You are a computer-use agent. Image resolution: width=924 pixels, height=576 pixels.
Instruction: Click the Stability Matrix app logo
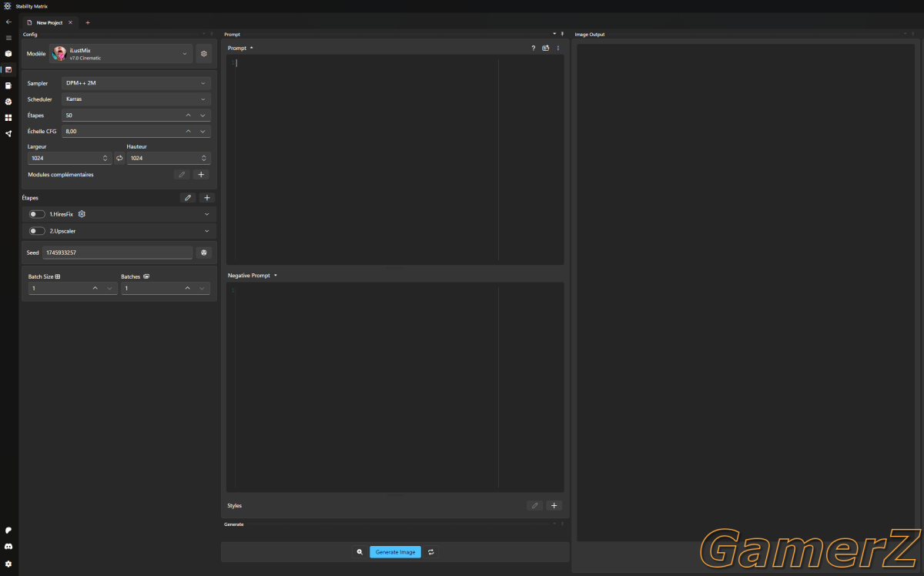point(7,5)
